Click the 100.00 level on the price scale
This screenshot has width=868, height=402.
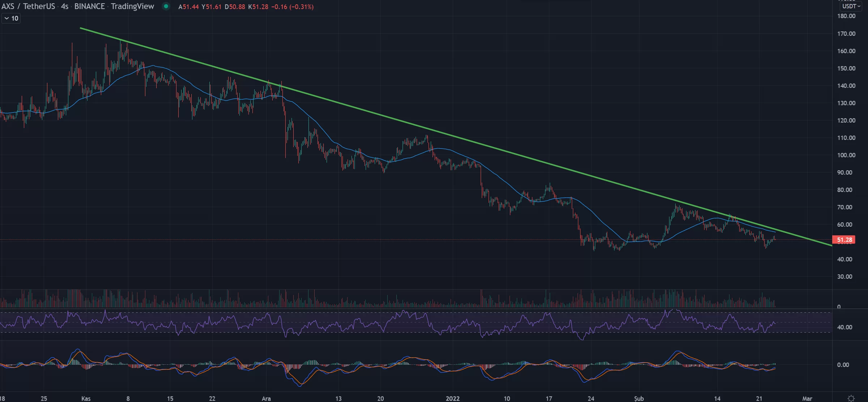point(846,155)
